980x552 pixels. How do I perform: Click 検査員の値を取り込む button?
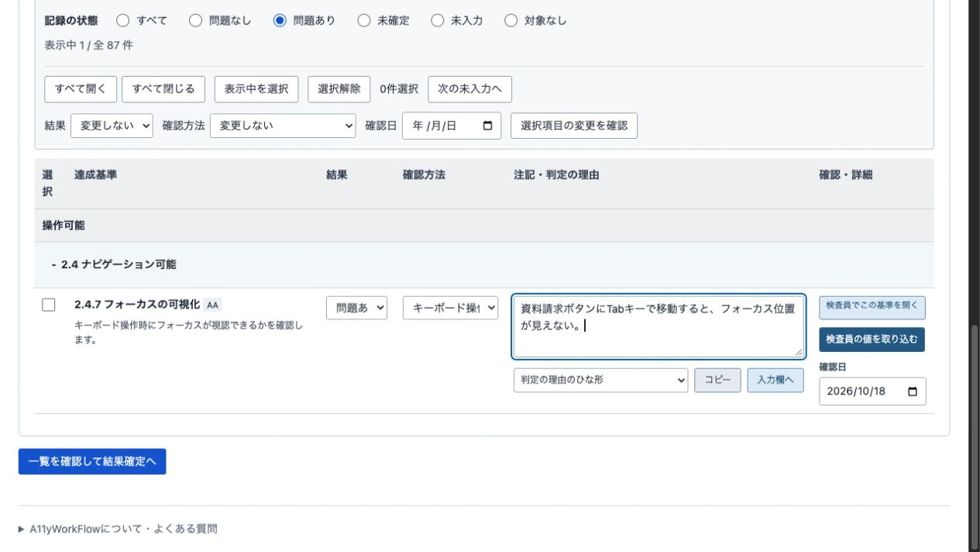[872, 340]
